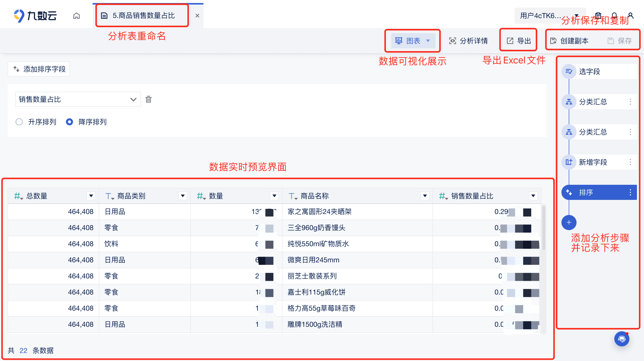Open more options for first 分类汇总
644x361 pixels.
630,102
